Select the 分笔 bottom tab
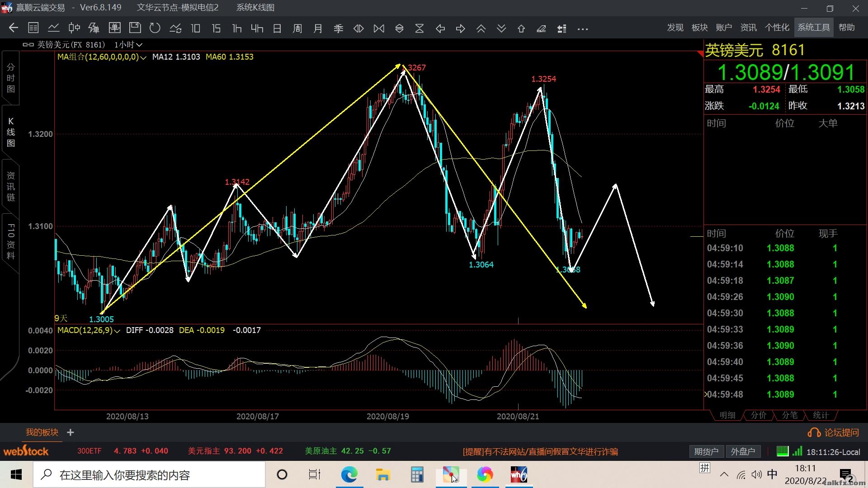868x488 pixels. click(790, 415)
